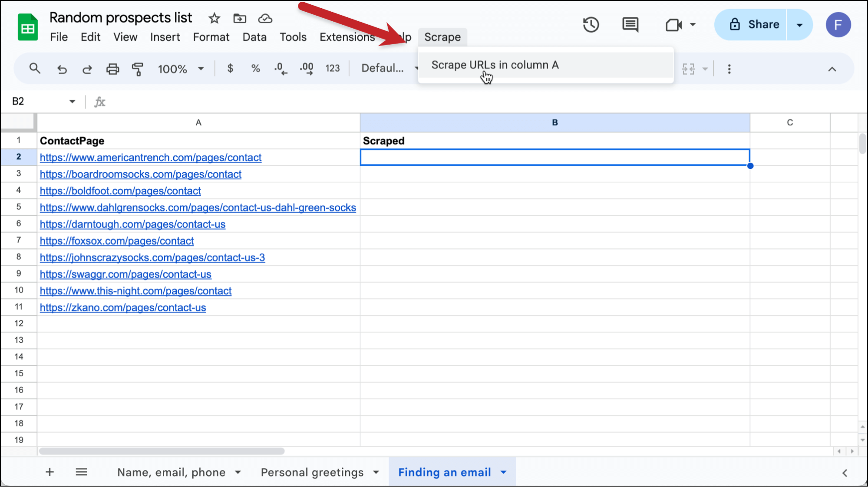868x487 pixels.
Task: Open the Extensions menu
Action: click(x=347, y=37)
